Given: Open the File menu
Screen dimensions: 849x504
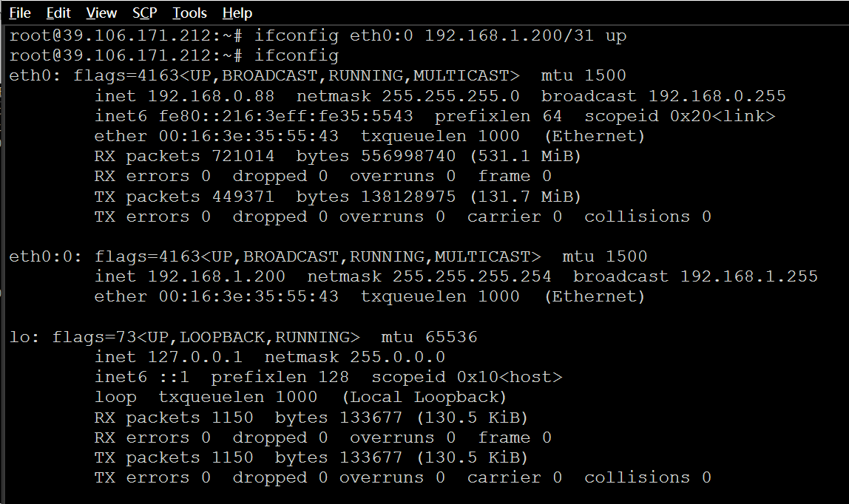Looking at the screenshot, I should pyautogui.click(x=19, y=13).
